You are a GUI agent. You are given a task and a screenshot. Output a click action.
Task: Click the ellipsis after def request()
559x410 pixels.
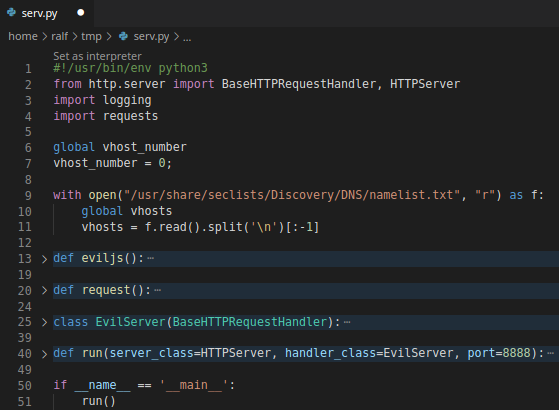point(158,291)
